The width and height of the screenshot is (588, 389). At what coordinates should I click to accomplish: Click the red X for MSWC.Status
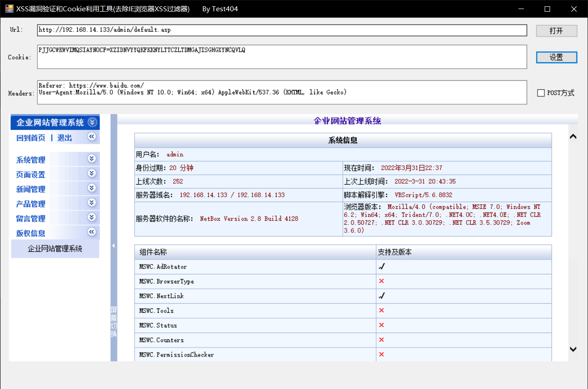coord(382,325)
